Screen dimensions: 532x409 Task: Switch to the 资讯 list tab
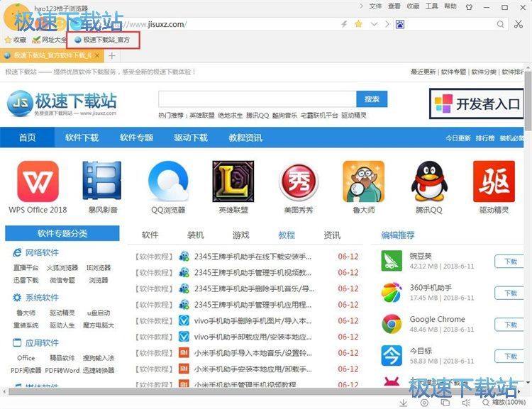coord(332,235)
